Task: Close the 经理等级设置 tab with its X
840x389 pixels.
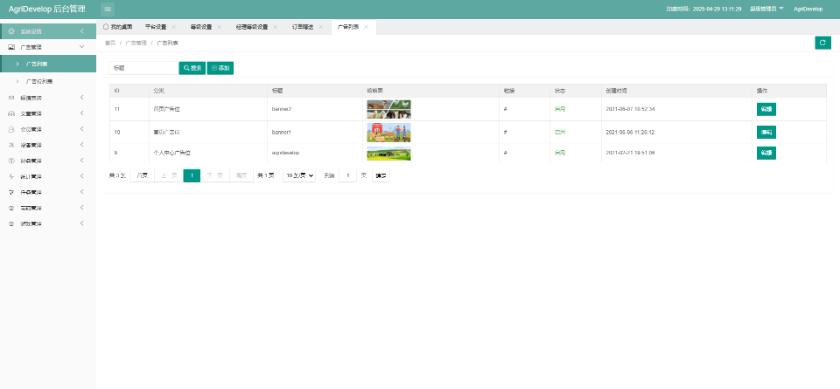Action: 275,27
